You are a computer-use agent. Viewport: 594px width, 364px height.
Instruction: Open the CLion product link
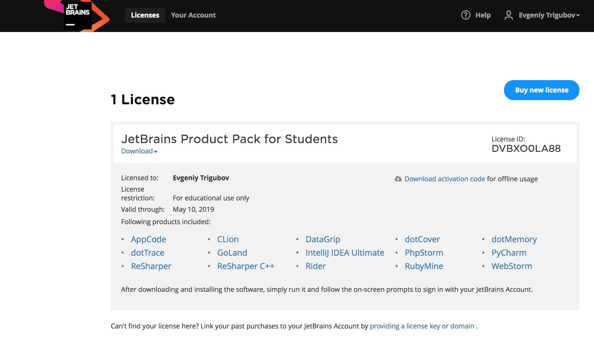click(228, 239)
